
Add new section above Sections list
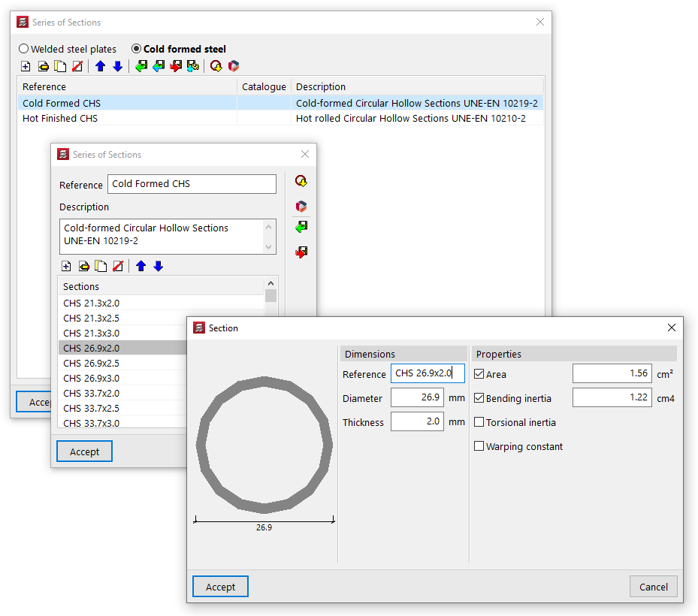coord(66,266)
